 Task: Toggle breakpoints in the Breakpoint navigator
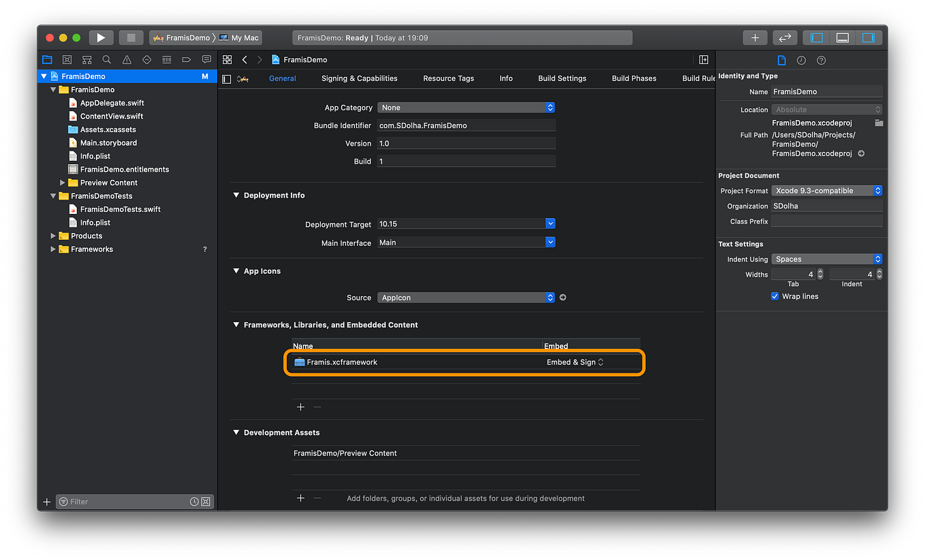click(x=186, y=60)
